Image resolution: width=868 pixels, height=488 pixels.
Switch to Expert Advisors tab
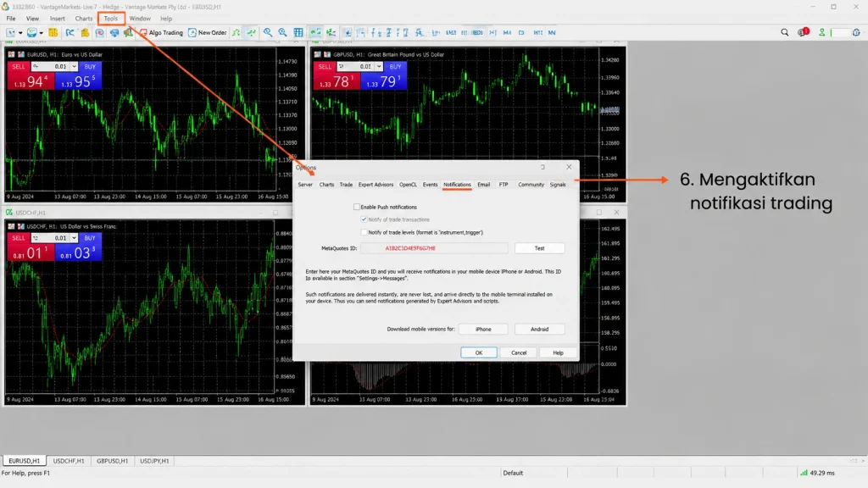click(376, 185)
